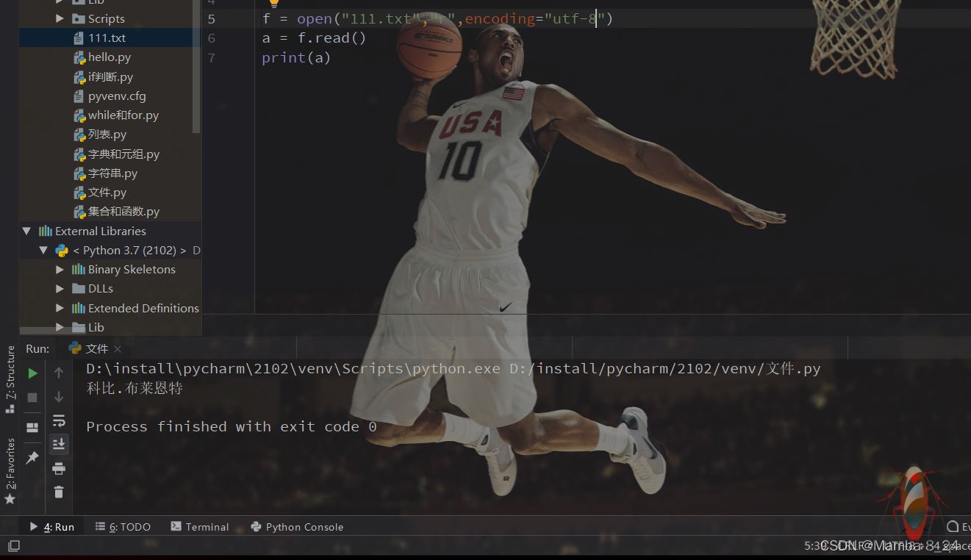
Task: Collapse the Python 3.7 (2102) node
Action: [43, 250]
